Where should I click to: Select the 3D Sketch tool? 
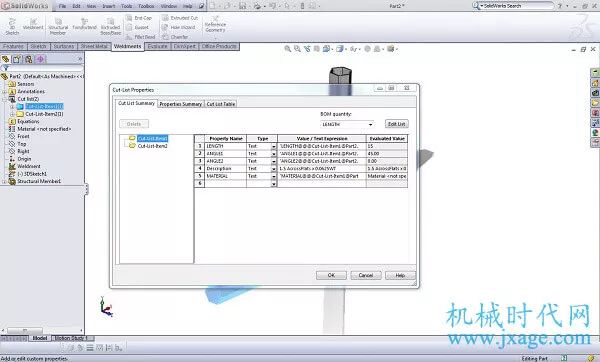(12, 26)
